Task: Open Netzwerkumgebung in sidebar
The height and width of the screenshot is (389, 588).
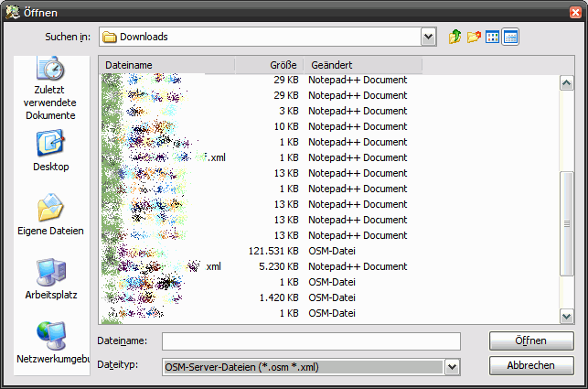Action: [x=50, y=343]
